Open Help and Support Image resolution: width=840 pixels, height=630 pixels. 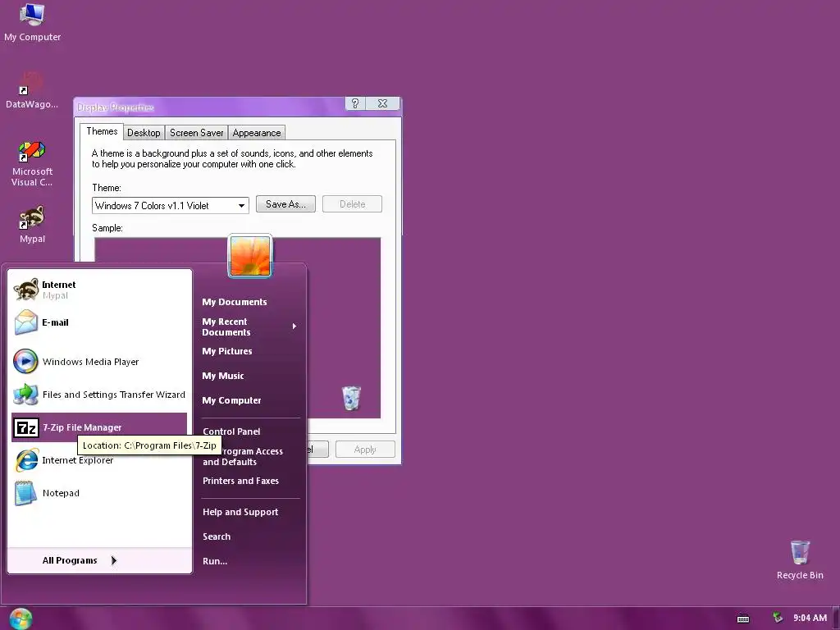pos(240,512)
